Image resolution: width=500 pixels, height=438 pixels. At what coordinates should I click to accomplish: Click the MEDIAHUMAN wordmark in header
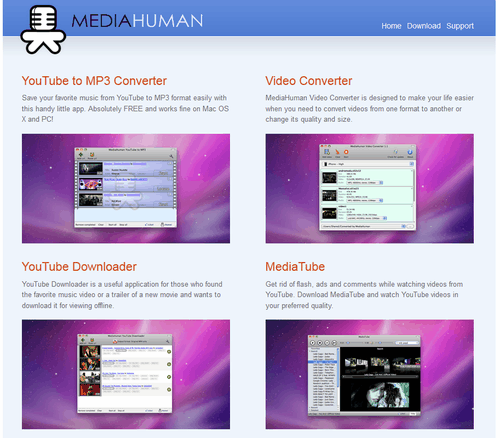click(x=137, y=21)
